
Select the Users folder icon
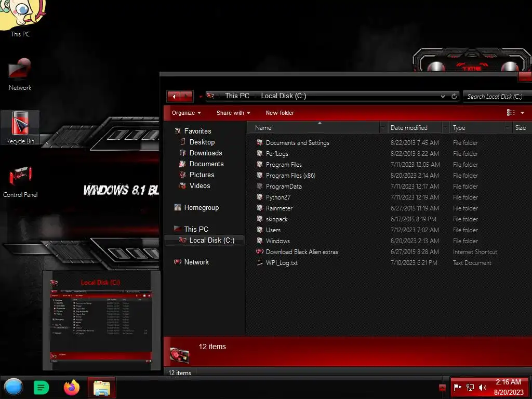pos(260,230)
